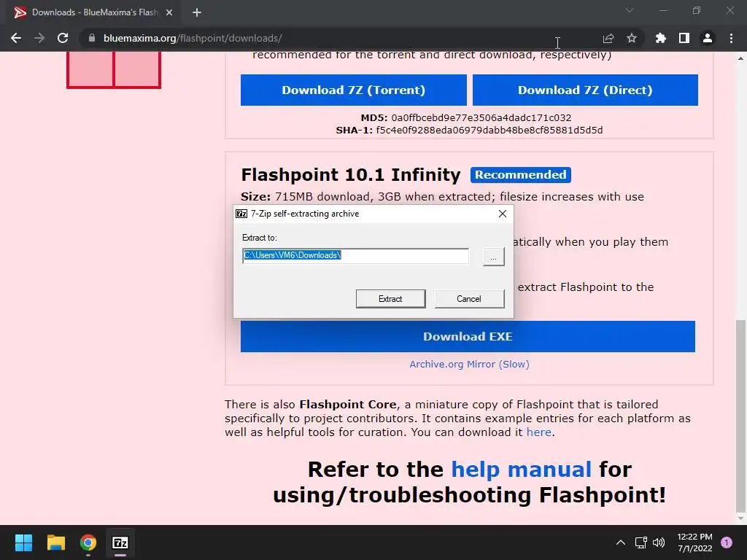Click the Download EXE button
747x560 pixels.
tap(468, 337)
